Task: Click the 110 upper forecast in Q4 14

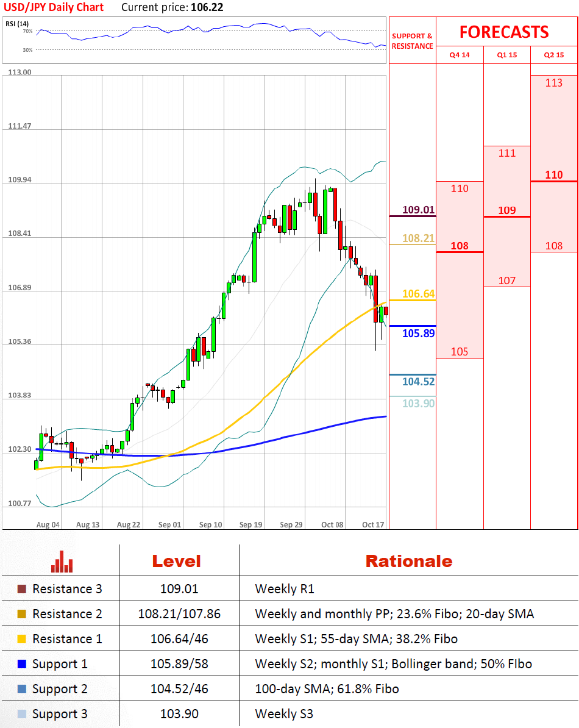Action: click(x=460, y=188)
